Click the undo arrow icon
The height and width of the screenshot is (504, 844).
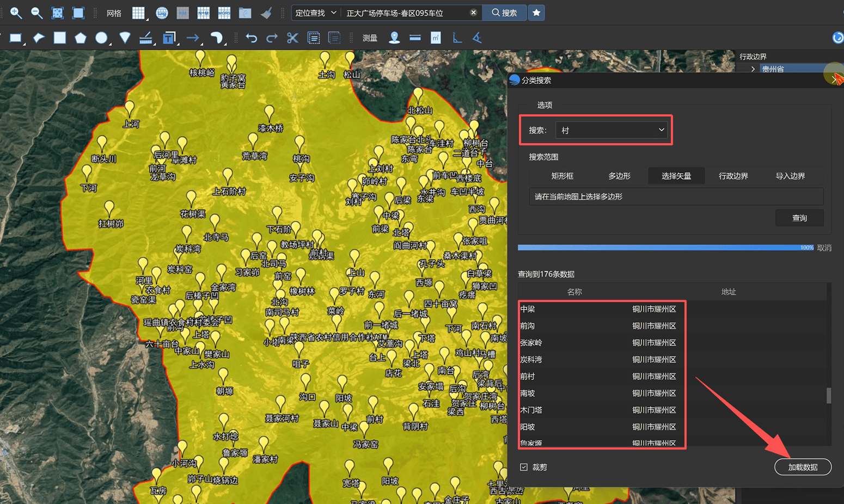coord(251,38)
